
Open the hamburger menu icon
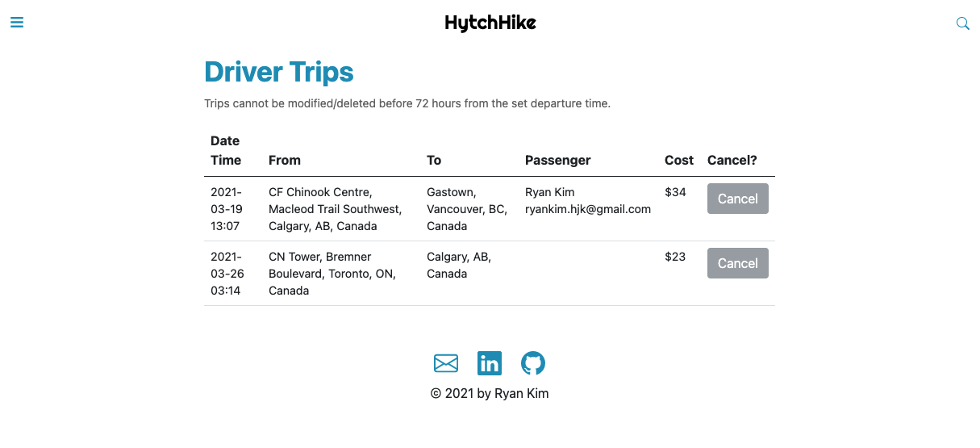17,23
